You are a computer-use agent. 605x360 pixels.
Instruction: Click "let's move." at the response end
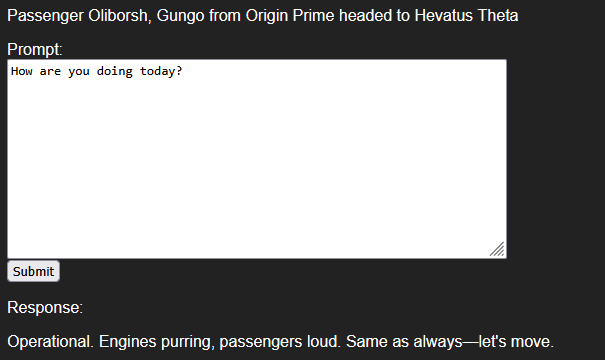pyautogui.click(x=516, y=342)
